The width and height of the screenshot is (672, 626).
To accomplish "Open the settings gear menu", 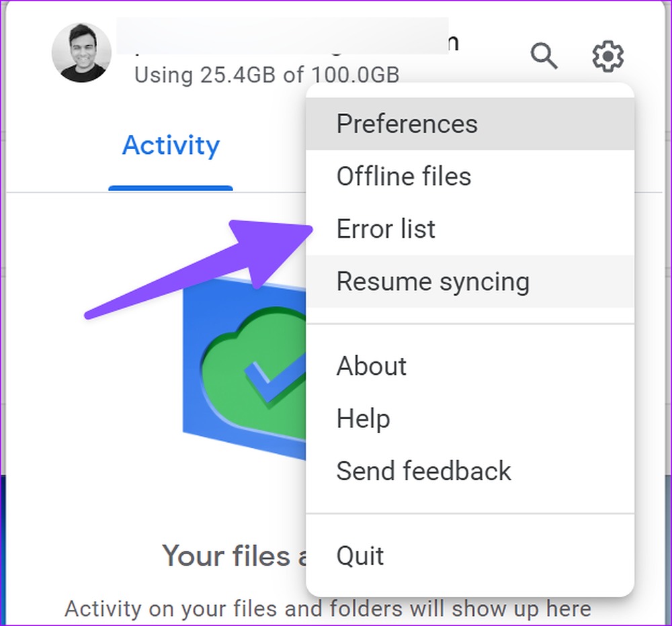I will [x=607, y=56].
